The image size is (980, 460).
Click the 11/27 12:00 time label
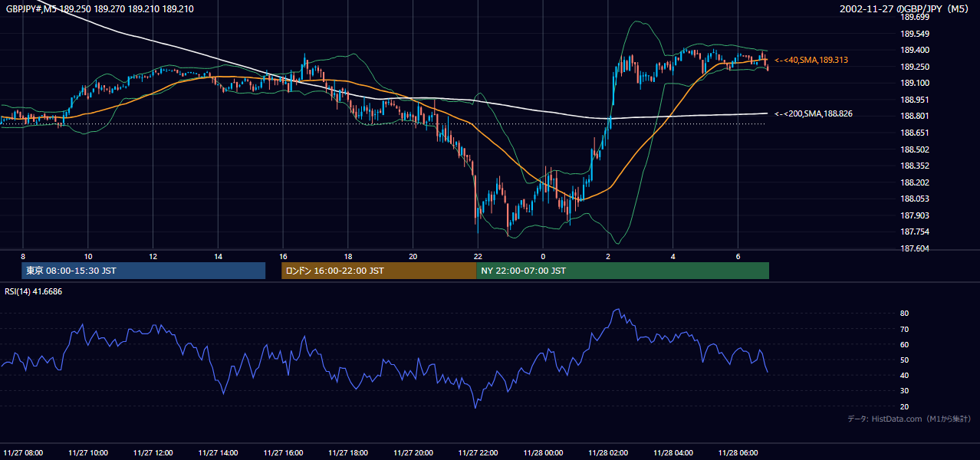coord(153,452)
